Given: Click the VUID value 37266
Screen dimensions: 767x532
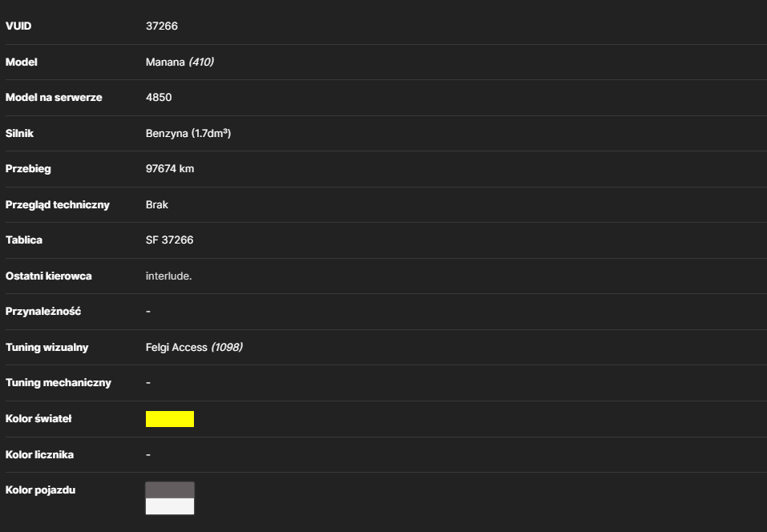Looking at the screenshot, I should pyautogui.click(x=162, y=26).
